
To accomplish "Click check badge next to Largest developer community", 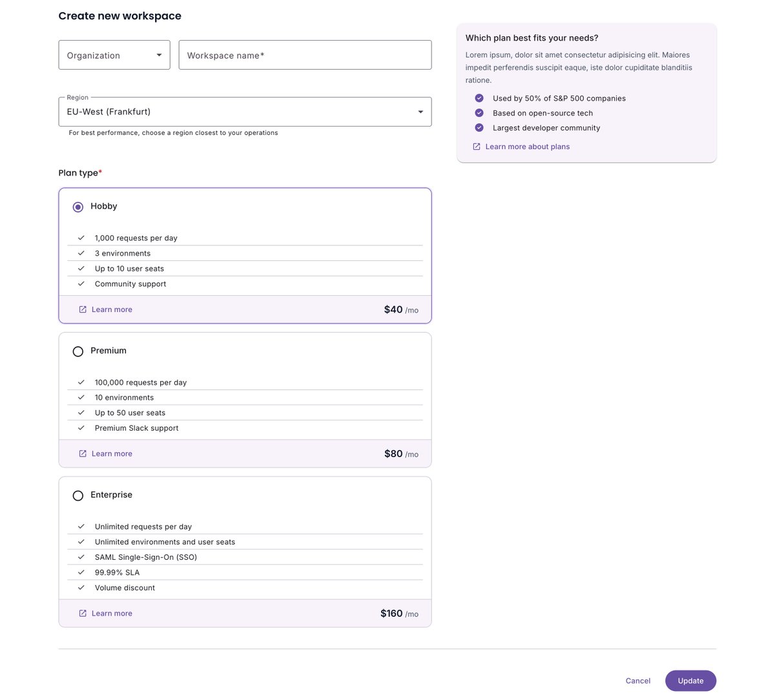I will click(x=479, y=128).
